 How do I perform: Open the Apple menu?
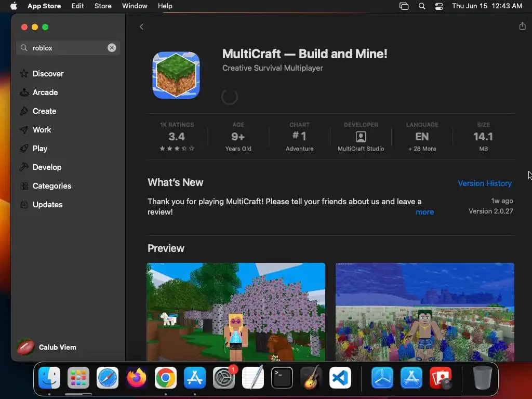click(x=14, y=6)
